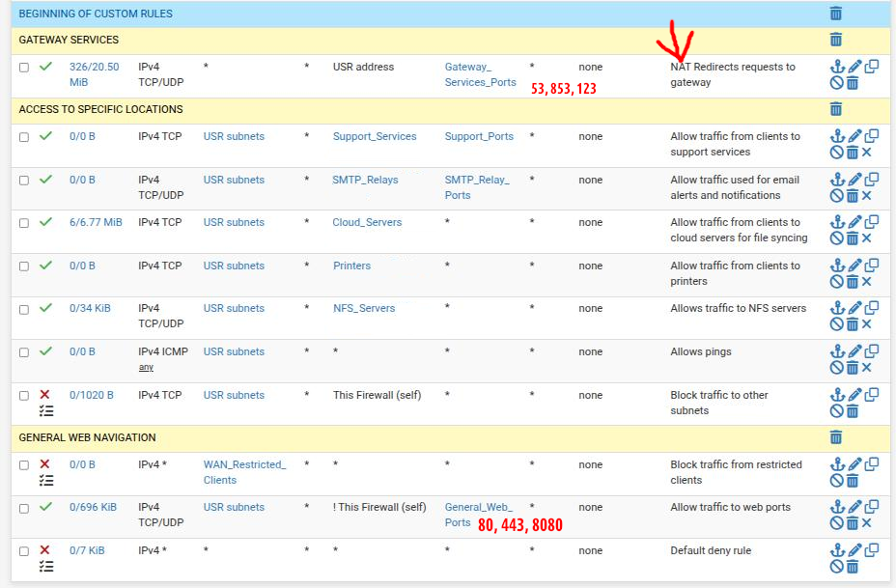
Task: Click the green check on Printers rule
Action: (x=45, y=266)
